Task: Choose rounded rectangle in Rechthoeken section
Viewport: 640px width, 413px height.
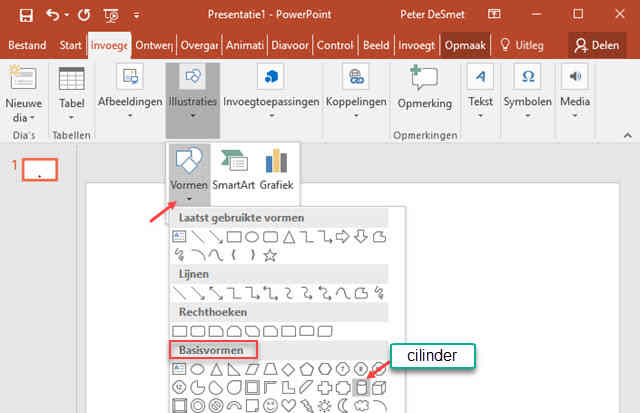Action: (198, 331)
